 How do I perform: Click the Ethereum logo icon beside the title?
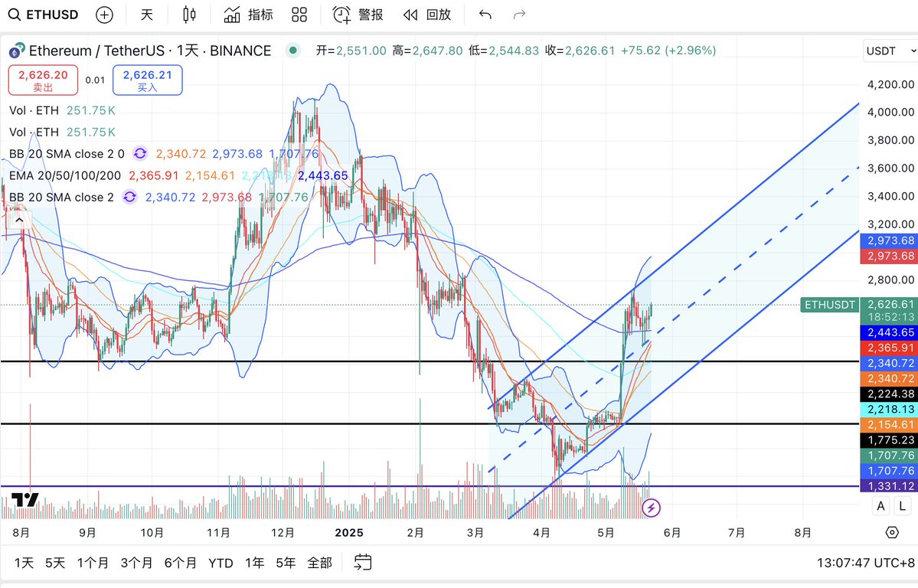(17, 51)
